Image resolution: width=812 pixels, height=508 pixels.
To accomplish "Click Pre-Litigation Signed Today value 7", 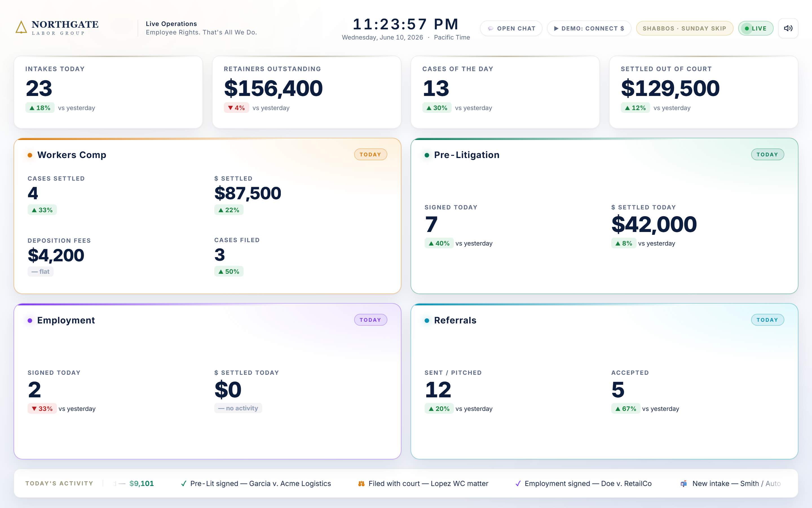I will coord(431,224).
